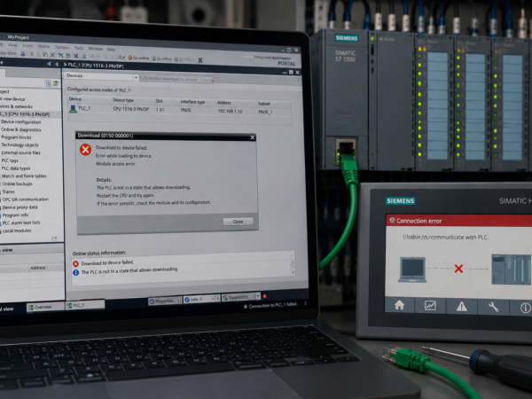Image resolution: width=532 pixels, height=399 pixels.
Task: Select Online backups in project tree
Action: coord(17,184)
